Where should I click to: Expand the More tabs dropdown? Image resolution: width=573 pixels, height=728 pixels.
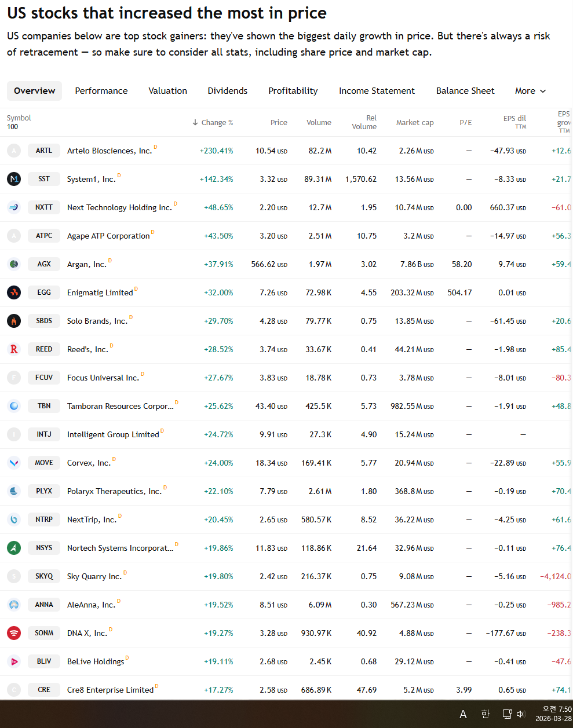coord(530,91)
